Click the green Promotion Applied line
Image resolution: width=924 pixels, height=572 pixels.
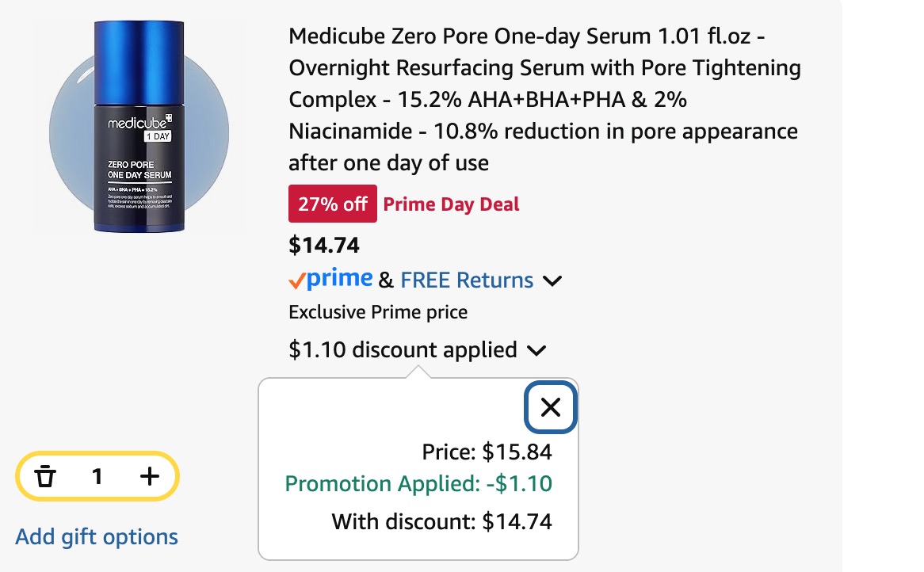[x=418, y=483]
